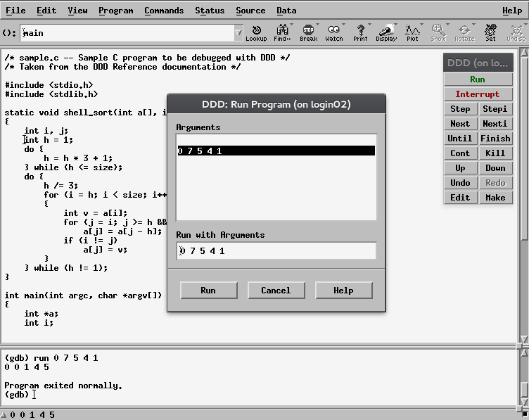529x420 pixels.
Task: Click the Step button
Action: [x=460, y=109]
